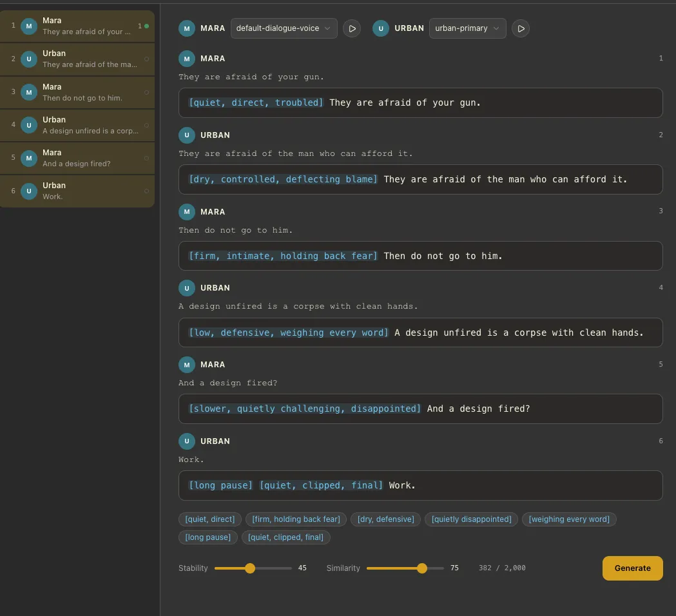Click the status circle on sidebar line 2
Screen dimensions: 676x616
click(146, 59)
